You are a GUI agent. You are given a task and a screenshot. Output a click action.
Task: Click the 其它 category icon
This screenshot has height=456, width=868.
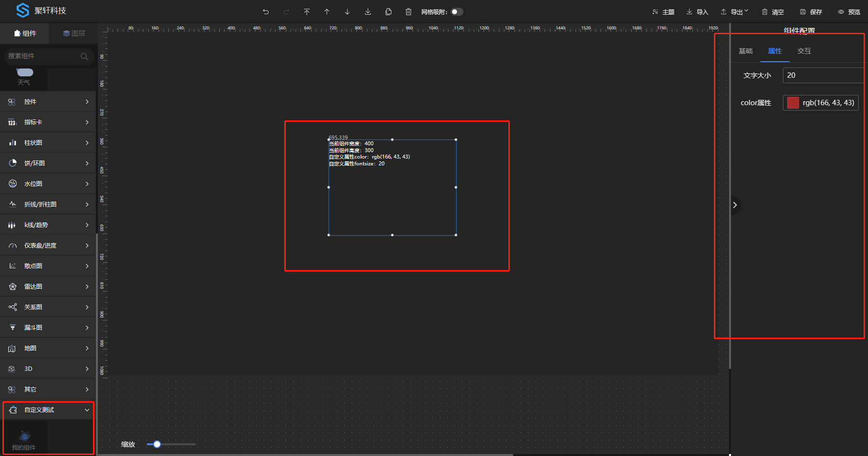pos(12,389)
